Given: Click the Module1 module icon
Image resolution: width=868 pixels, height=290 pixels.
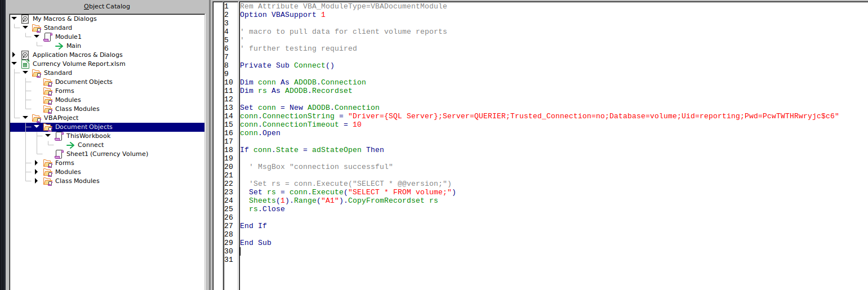Looking at the screenshot, I should coord(47,37).
